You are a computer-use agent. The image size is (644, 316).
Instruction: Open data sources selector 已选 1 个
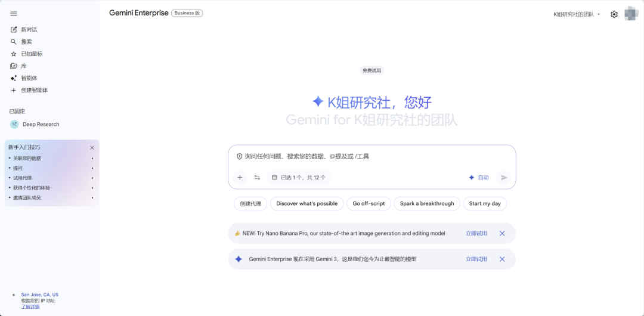click(x=299, y=178)
